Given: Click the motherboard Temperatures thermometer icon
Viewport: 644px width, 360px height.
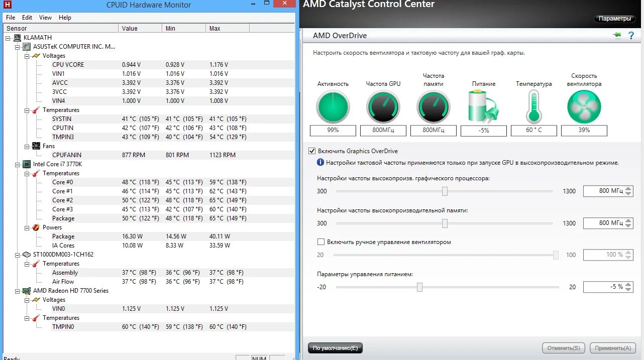Looking at the screenshot, I should (36, 110).
